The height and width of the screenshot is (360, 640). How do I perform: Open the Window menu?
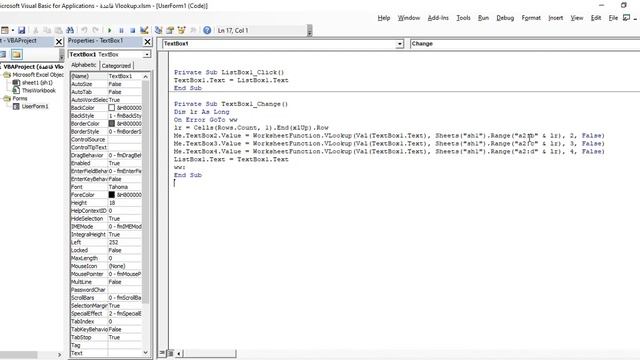(x=409, y=18)
